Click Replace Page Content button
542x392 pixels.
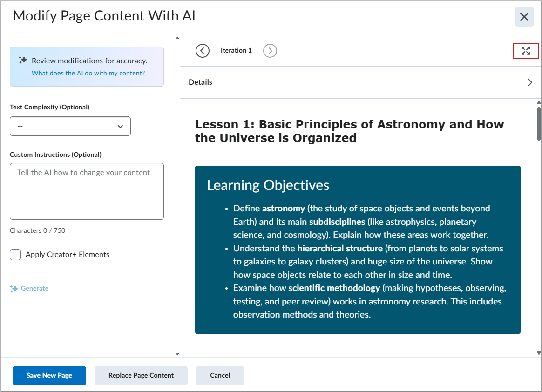coord(141,375)
